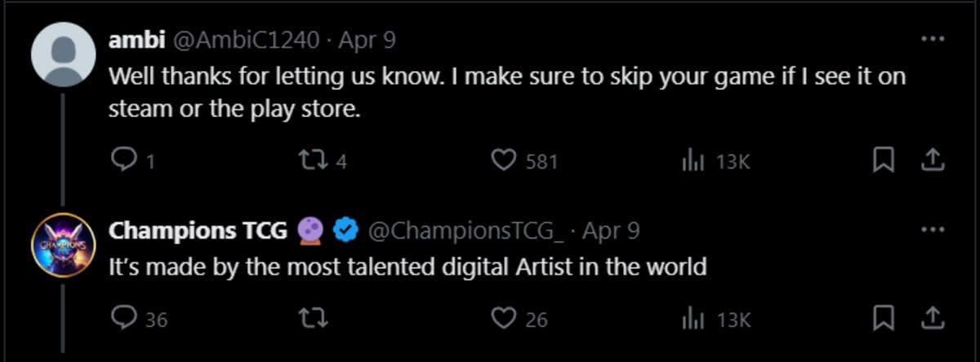Bookmark ambi's tweet
This screenshot has width=980, height=362.
coord(883,161)
